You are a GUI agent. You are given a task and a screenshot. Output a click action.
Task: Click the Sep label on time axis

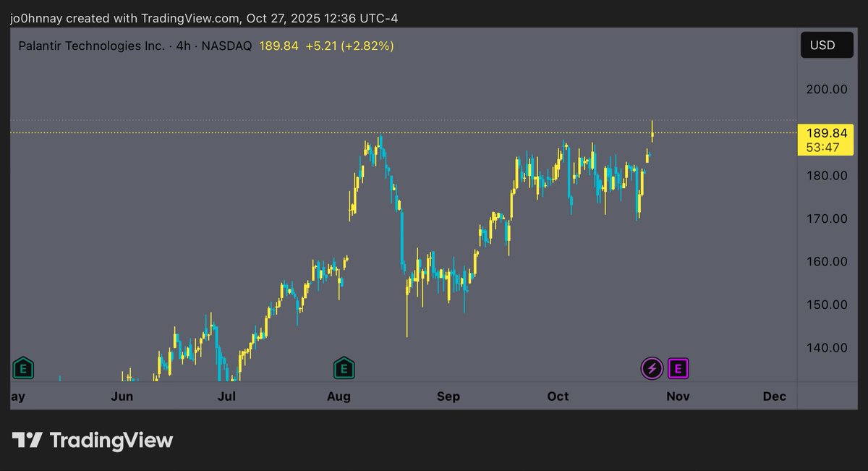click(448, 396)
